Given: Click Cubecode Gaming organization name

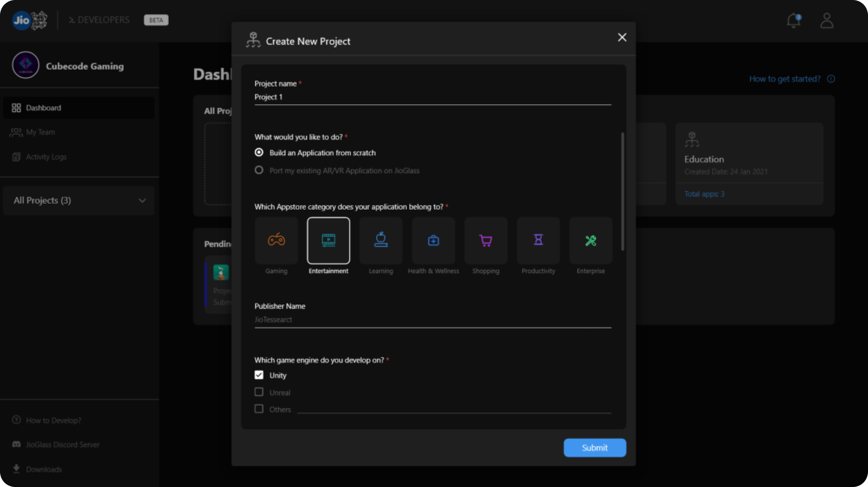Looking at the screenshot, I should coord(85,66).
